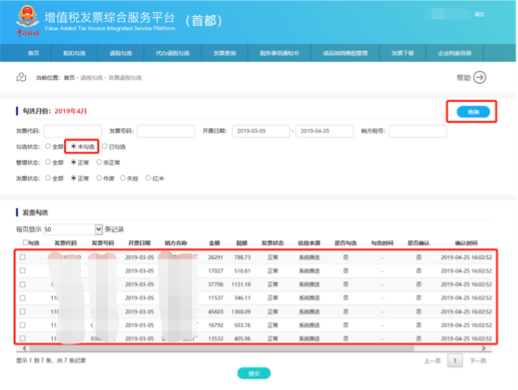Screen dimensions: 518x390
Task: Click the scrollbar right arrow under table
Action: [x=483, y=348]
